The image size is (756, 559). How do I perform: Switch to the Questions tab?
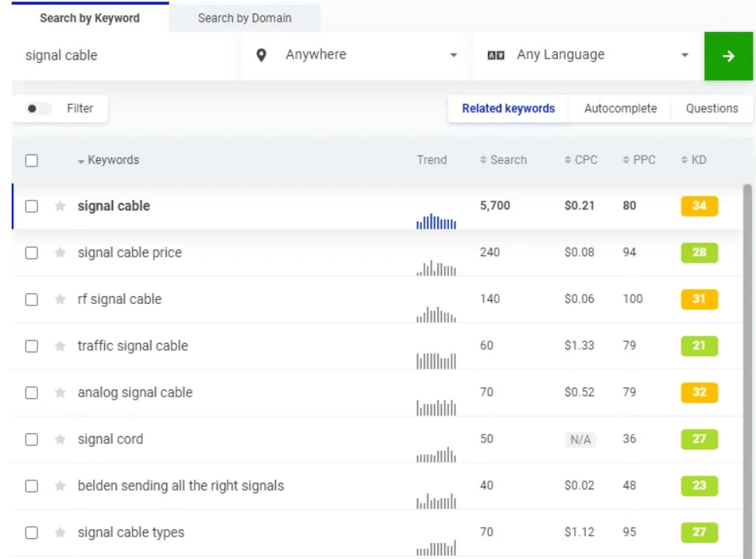pos(712,109)
